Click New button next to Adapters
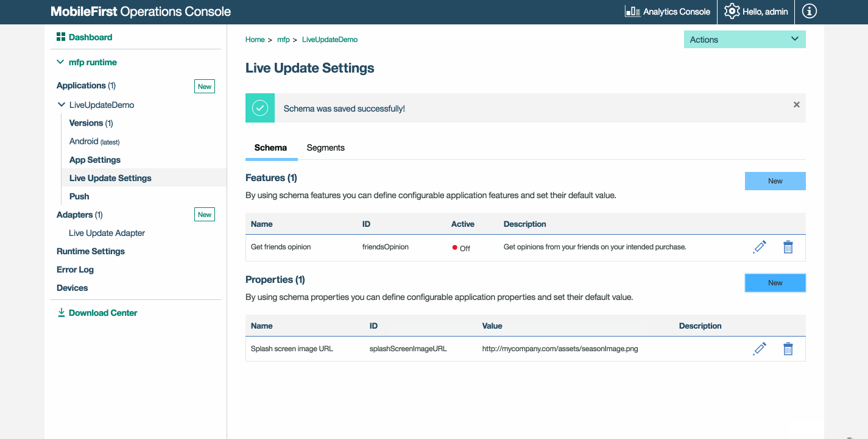This screenshot has height=439, width=868. (205, 215)
